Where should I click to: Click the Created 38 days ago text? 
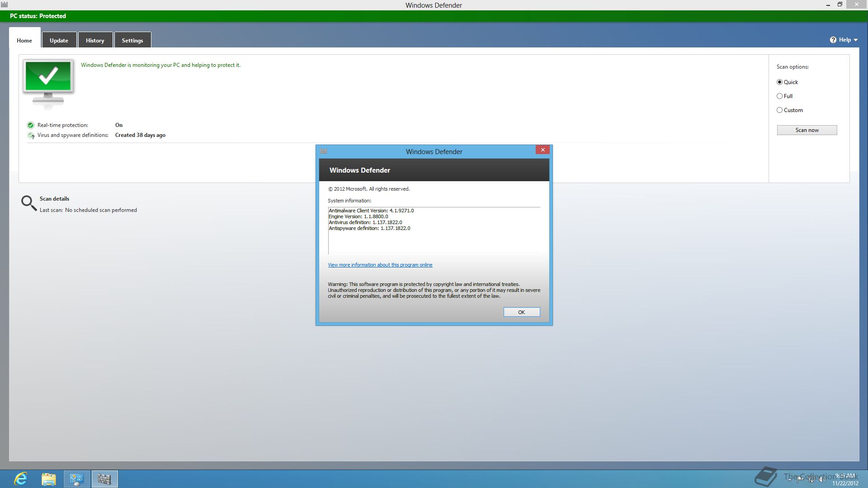[x=140, y=135]
